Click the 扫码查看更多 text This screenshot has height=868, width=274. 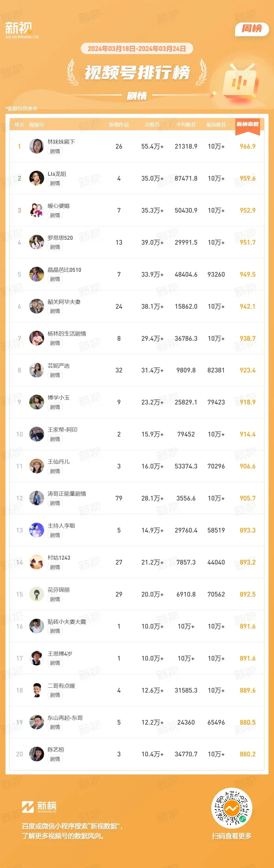point(232,836)
